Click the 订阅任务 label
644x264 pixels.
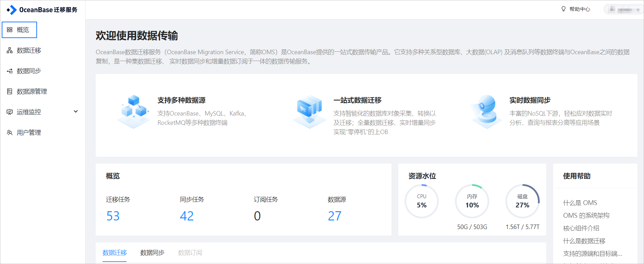[266, 200]
